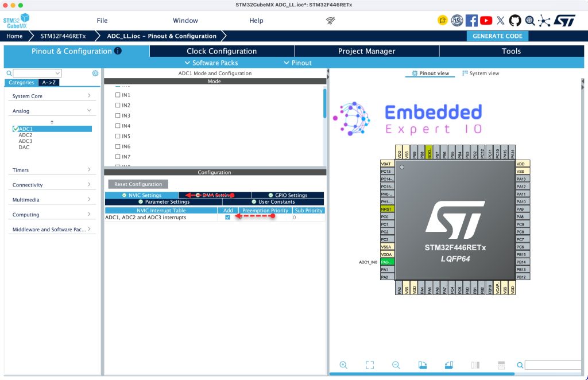Viewport: 588px width, 380px height.
Task: Rotate the chip clockwise
Action: pos(422,365)
